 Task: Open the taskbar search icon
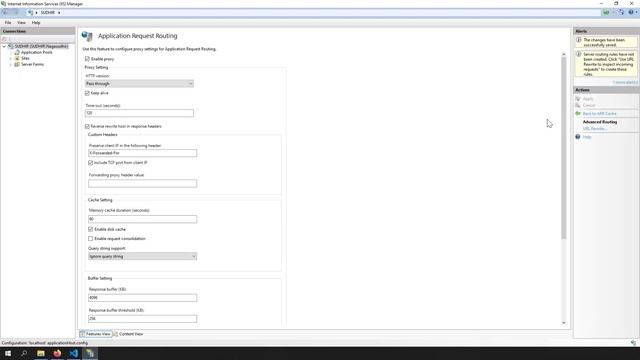click(x=24, y=353)
